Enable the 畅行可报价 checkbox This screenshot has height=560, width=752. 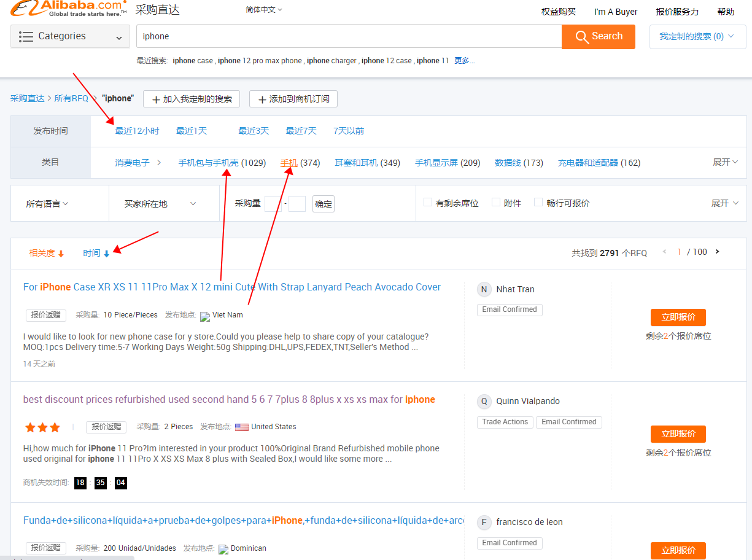coord(538,202)
